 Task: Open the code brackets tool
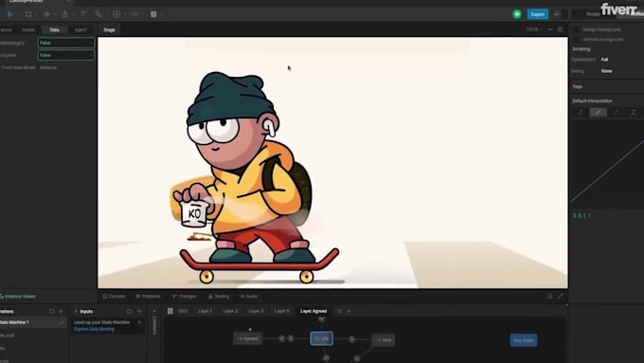click(135, 14)
